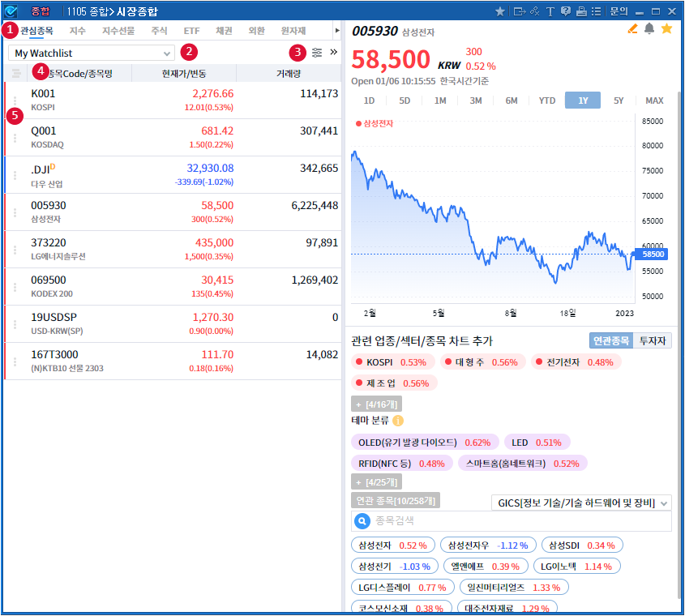Open the 지수선물 tab
This screenshot has height=616, width=685.
point(118,31)
